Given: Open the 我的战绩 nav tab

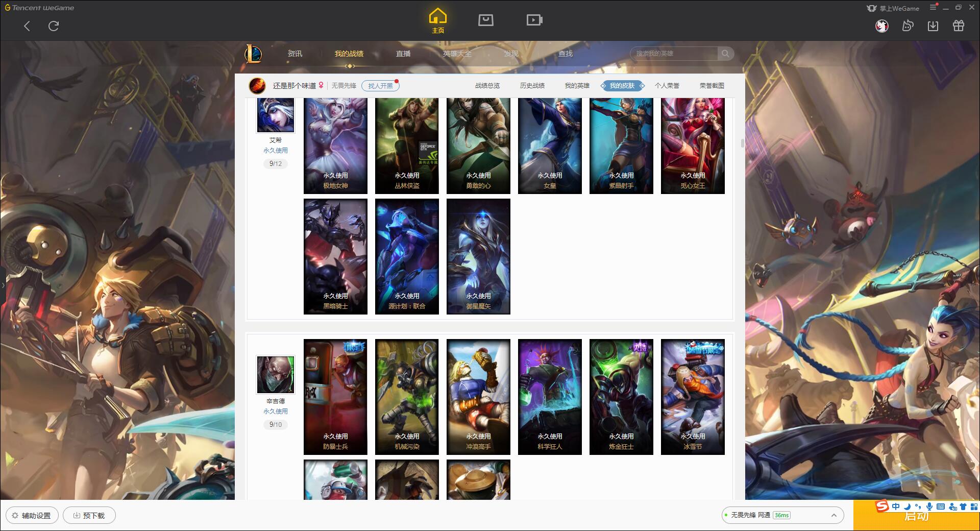Looking at the screenshot, I should 349,54.
